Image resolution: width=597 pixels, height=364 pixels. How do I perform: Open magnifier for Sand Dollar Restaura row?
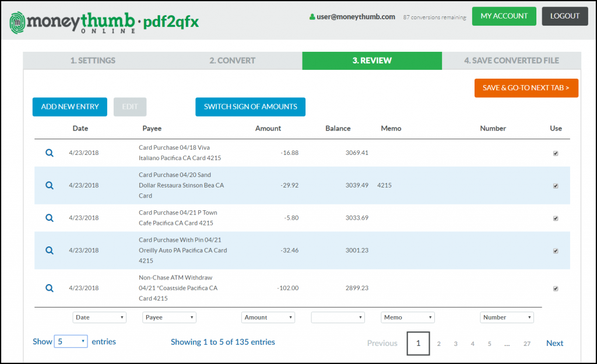click(x=50, y=185)
